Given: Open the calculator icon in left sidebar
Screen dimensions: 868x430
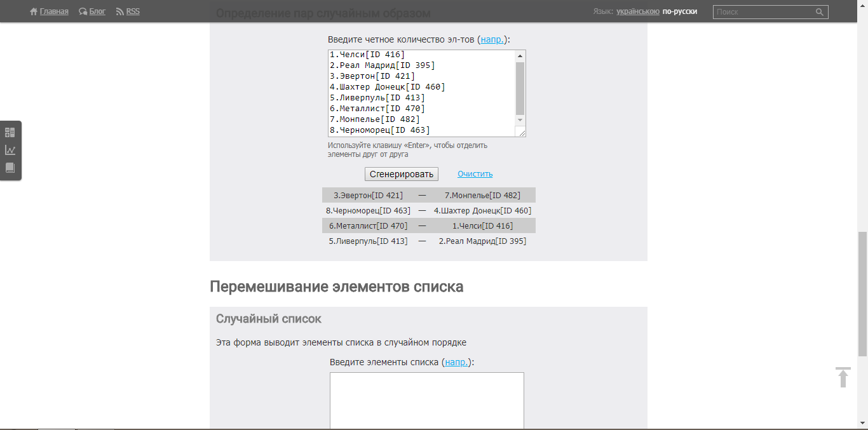Looking at the screenshot, I should click(10, 132).
